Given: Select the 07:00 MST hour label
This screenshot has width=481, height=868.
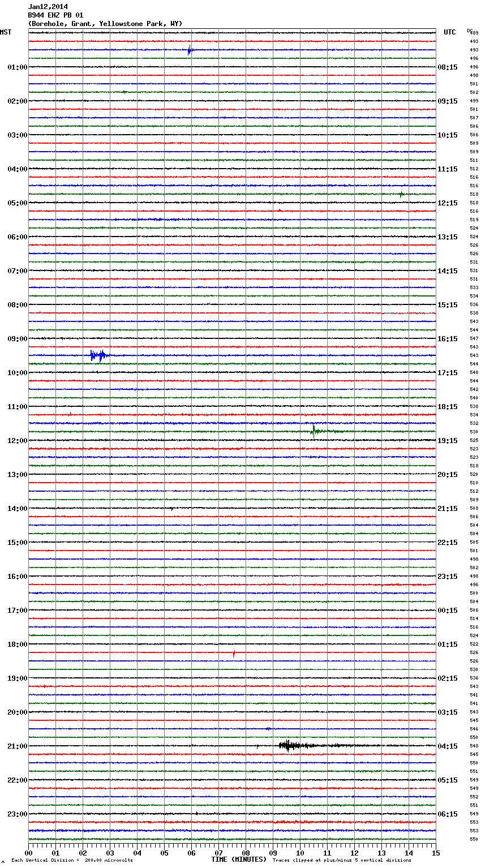Looking at the screenshot, I should (17, 271).
